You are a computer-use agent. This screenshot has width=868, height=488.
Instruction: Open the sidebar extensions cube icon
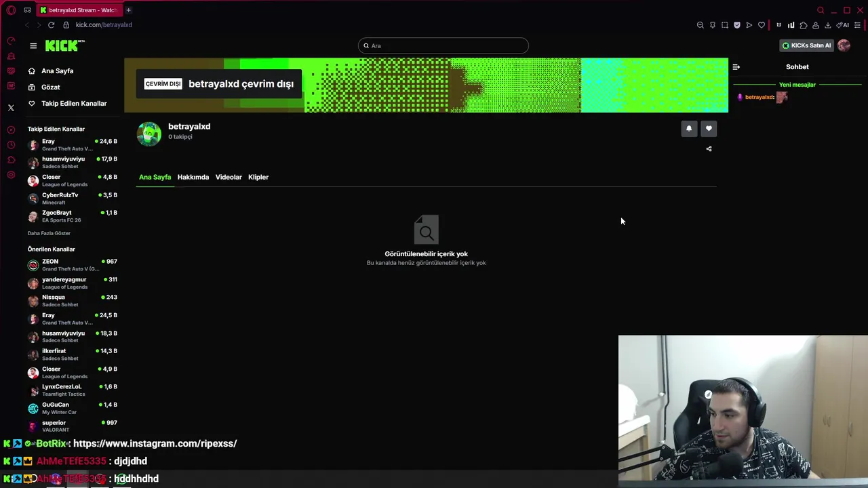[x=11, y=160]
